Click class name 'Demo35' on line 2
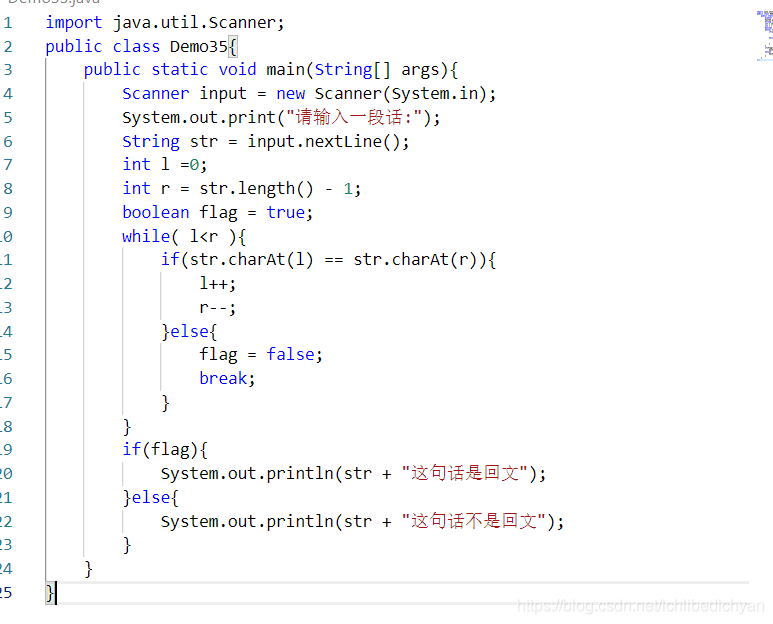Screen dimensions: 773x624 point(199,46)
